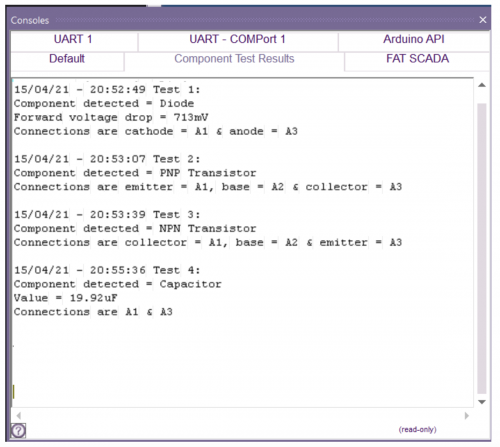Click the vertical scrollbar up arrow
The height and width of the screenshot is (447, 500).
[x=482, y=85]
